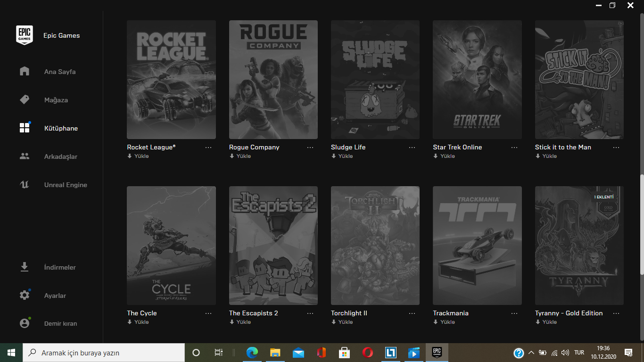Open the Mağaza store tag icon

pos(25,100)
